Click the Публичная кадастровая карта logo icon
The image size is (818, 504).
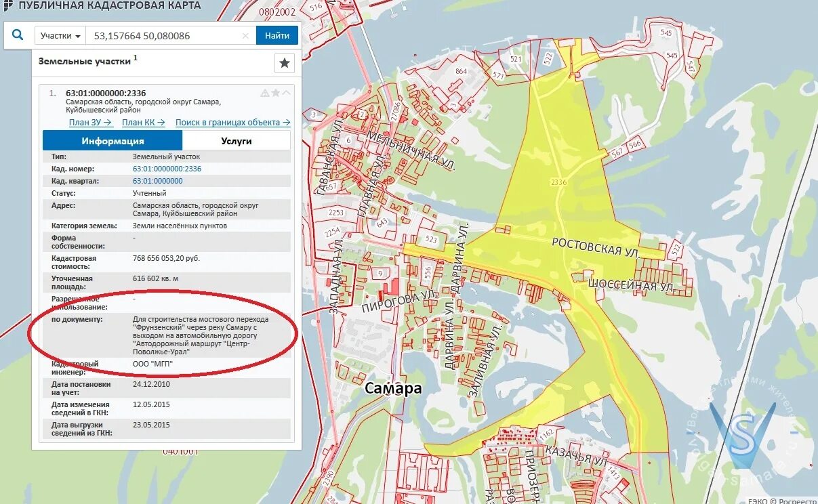click(7, 5)
